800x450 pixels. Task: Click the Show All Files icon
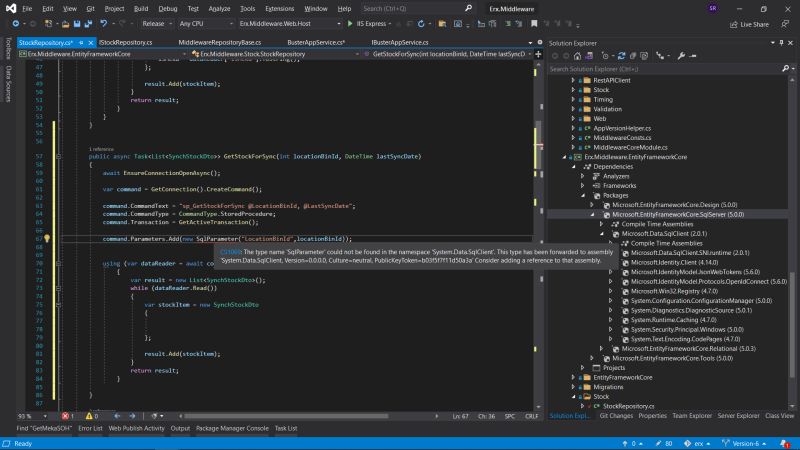click(644, 56)
